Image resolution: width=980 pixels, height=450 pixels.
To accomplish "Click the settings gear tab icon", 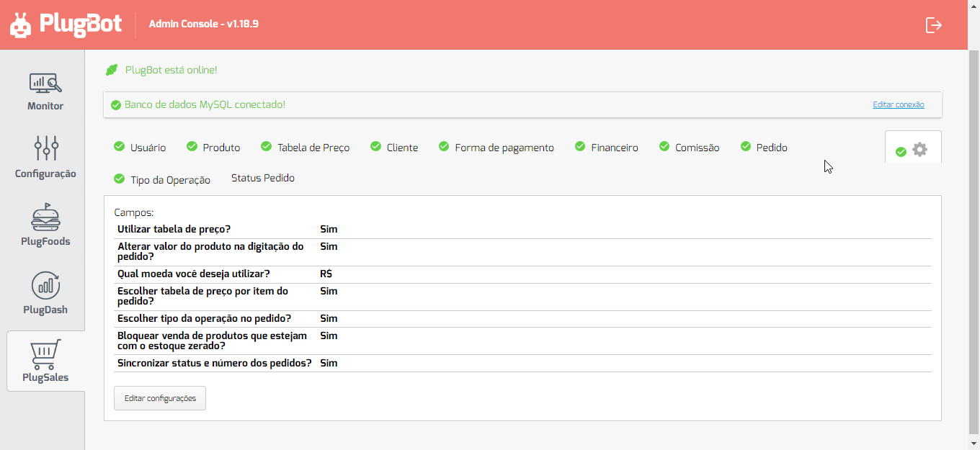I will [919, 150].
